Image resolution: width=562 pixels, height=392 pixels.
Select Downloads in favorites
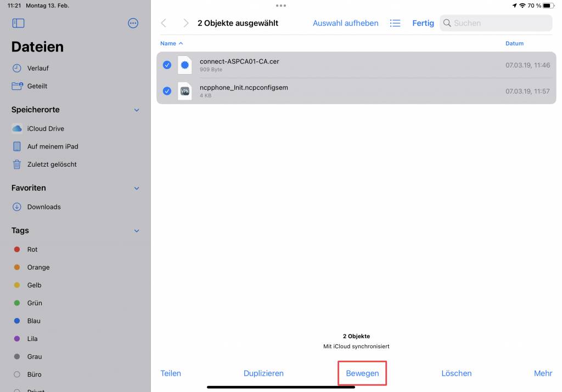(x=43, y=207)
